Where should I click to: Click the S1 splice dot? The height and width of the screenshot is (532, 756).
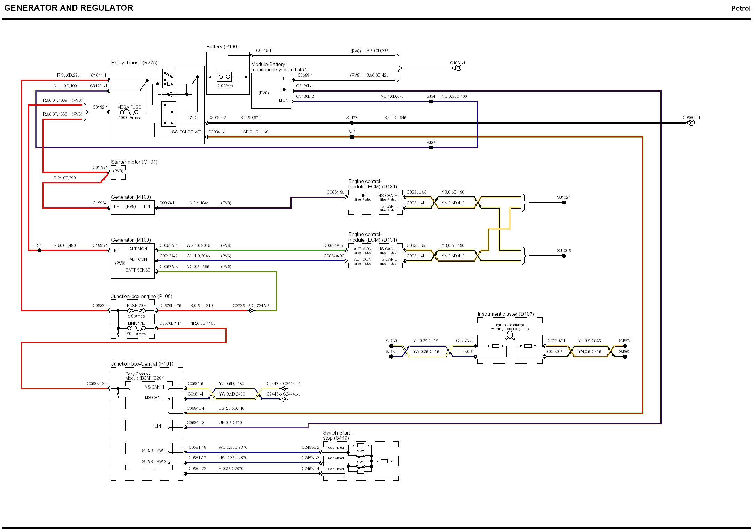[x=39, y=250]
